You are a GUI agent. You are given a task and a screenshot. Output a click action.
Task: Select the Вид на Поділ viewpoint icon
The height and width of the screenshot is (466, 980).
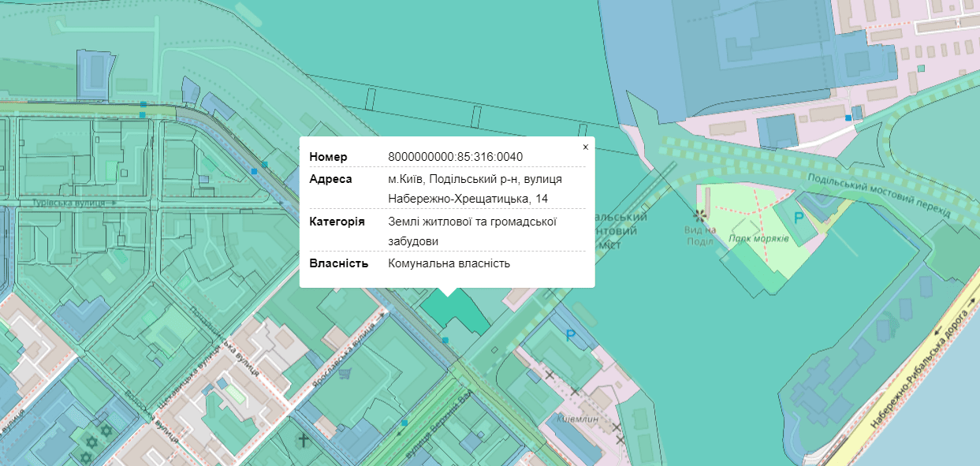(x=699, y=215)
